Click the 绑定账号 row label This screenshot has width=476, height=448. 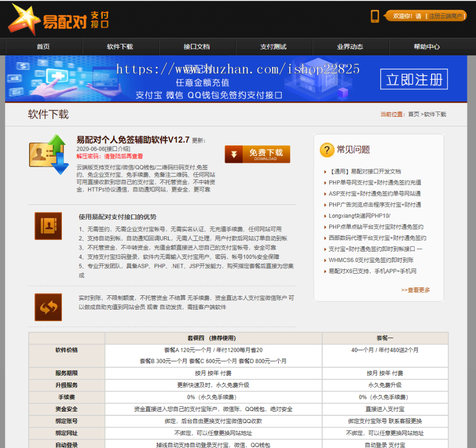[x=67, y=421]
